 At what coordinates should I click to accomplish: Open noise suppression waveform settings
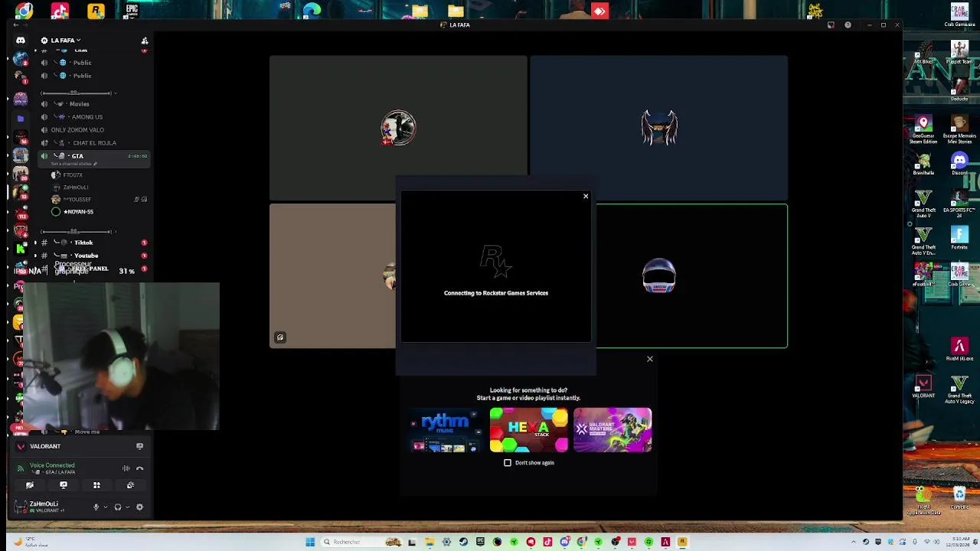coord(126,468)
